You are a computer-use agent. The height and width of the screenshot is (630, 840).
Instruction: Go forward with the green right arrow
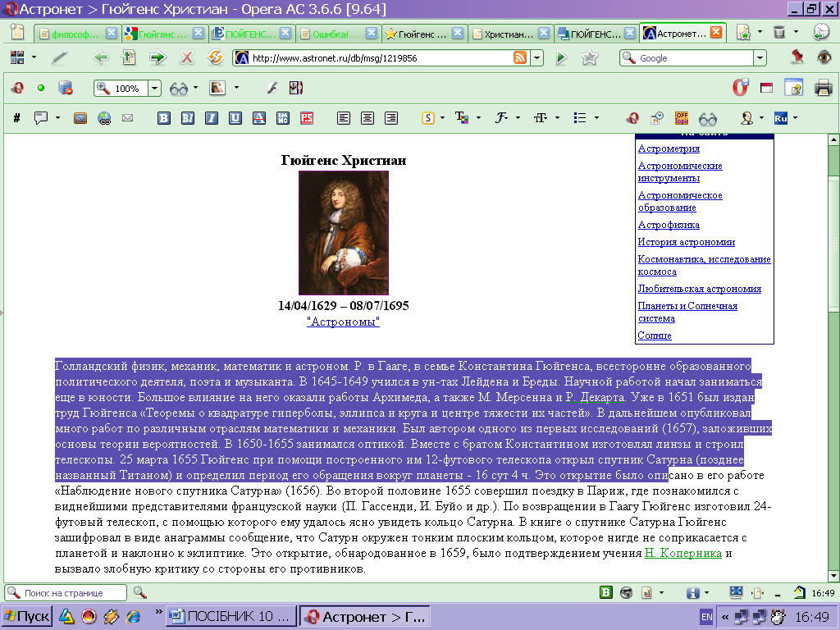[157, 57]
